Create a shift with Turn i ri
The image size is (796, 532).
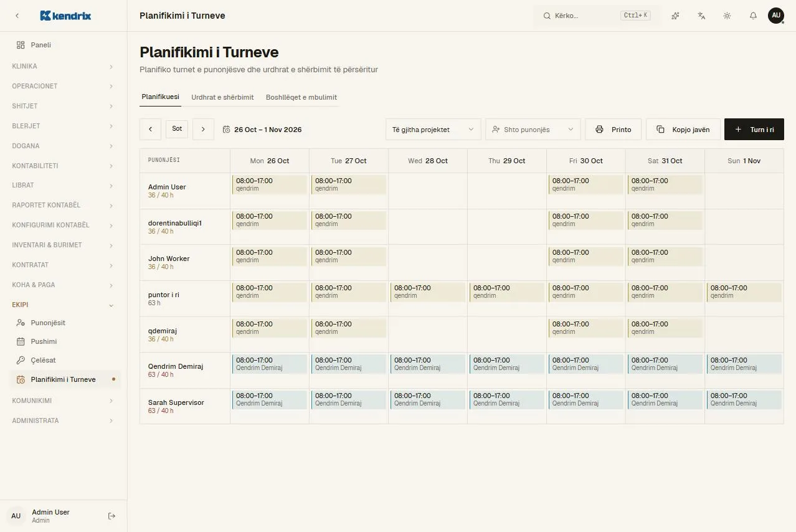click(x=754, y=130)
